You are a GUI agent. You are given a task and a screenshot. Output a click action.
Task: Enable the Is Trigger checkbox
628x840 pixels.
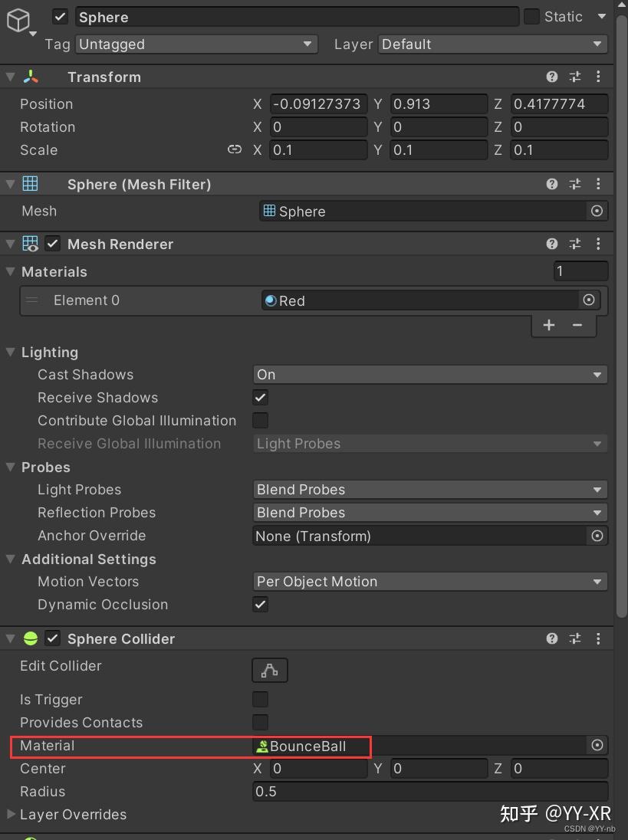point(260,699)
